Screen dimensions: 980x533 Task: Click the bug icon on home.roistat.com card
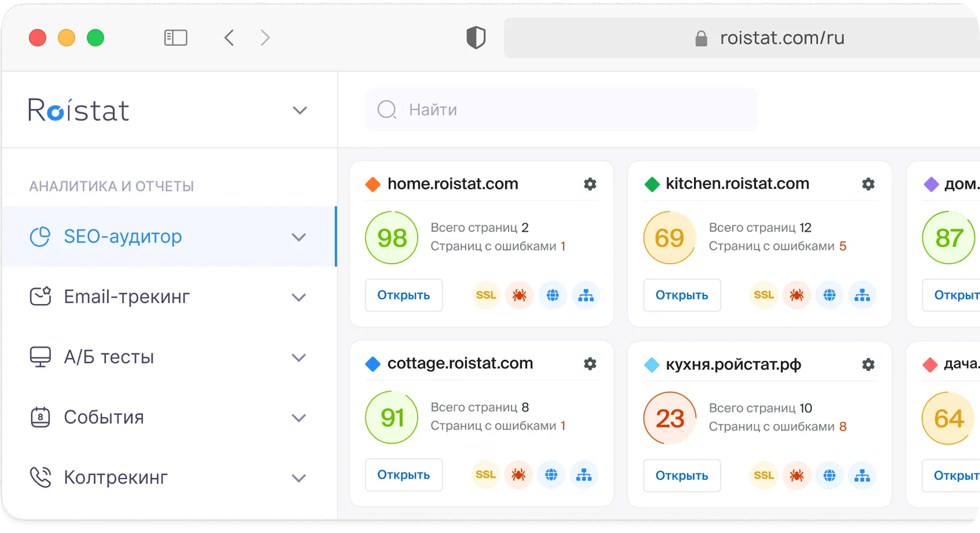point(519,295)
